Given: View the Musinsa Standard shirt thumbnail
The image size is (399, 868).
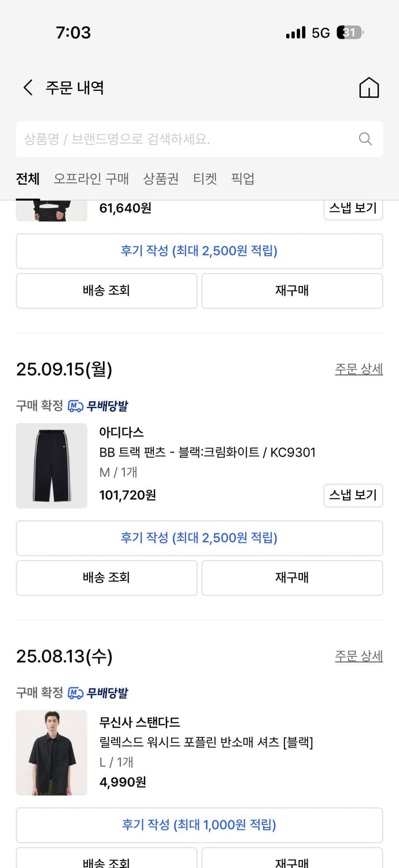Looking at the screenshot, I should click(51, 753).
